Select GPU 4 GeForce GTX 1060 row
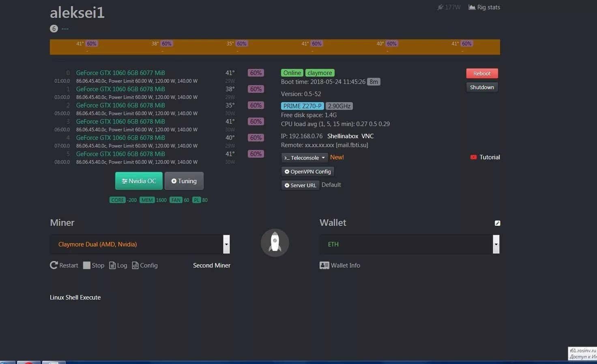This screenshot has height=364, width=597. [x=120, y=138]
